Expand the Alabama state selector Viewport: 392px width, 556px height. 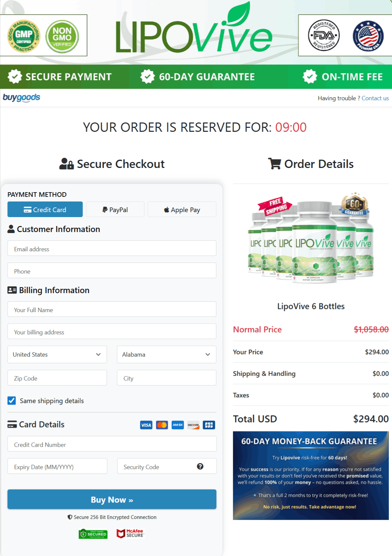(x=166, y=355)
